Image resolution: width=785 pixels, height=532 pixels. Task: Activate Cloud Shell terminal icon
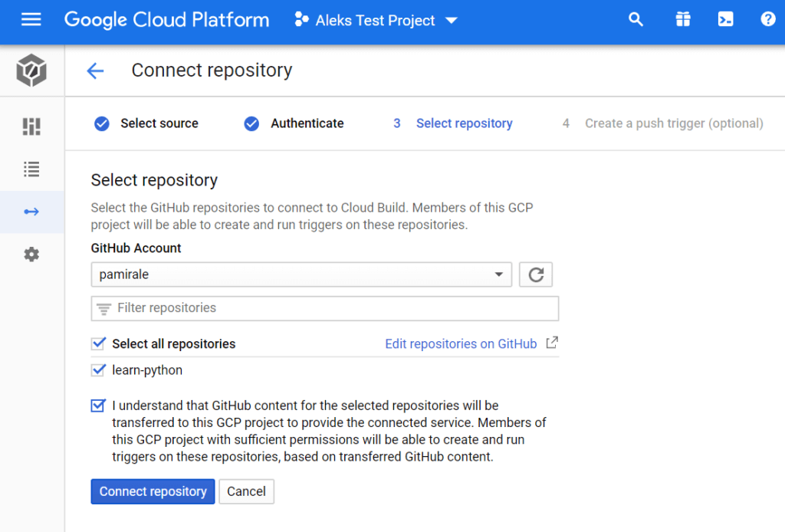click(725, 20)
